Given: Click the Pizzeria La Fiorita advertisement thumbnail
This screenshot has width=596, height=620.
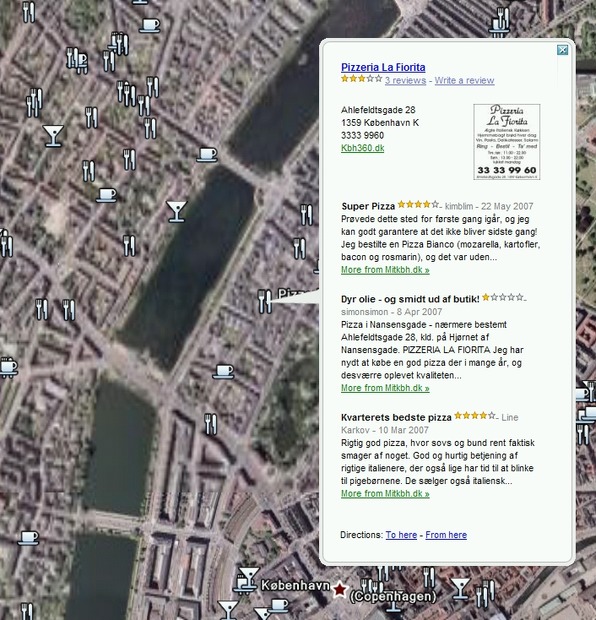Looking at the screenshot, I should click(x=507, y=142).
